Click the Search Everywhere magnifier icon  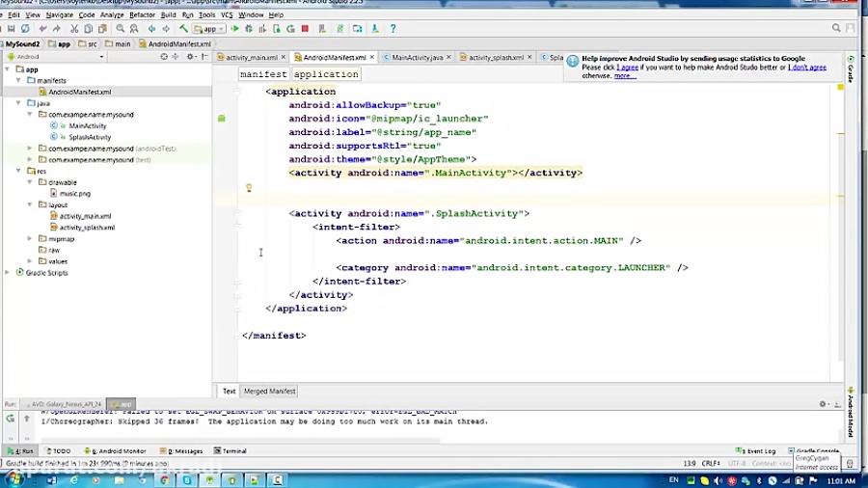coord(836,28)
